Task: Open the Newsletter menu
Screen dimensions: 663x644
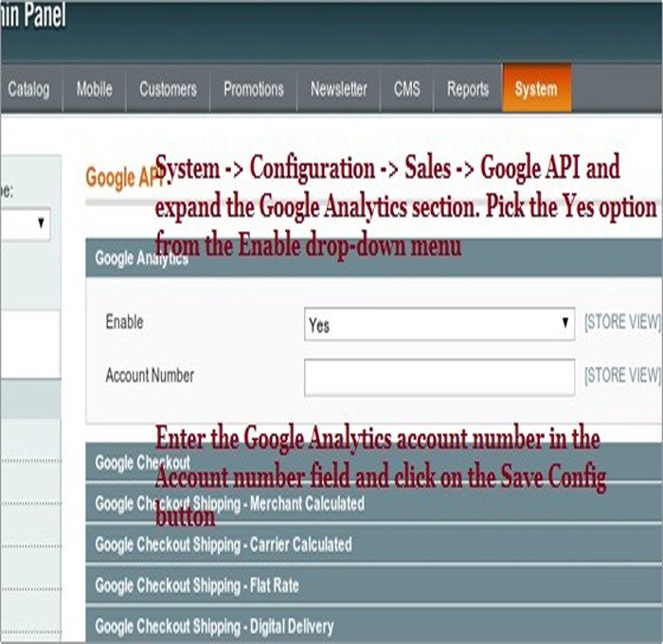Action: click(x=339, y=89)
